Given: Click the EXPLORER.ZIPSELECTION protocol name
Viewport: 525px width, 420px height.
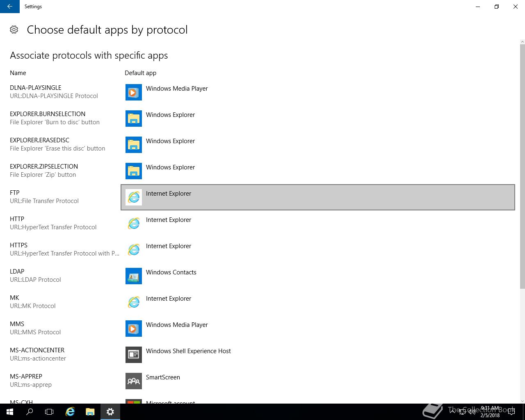Looking at the screenshot, I should pyautogui.click(x=44, y=167).
